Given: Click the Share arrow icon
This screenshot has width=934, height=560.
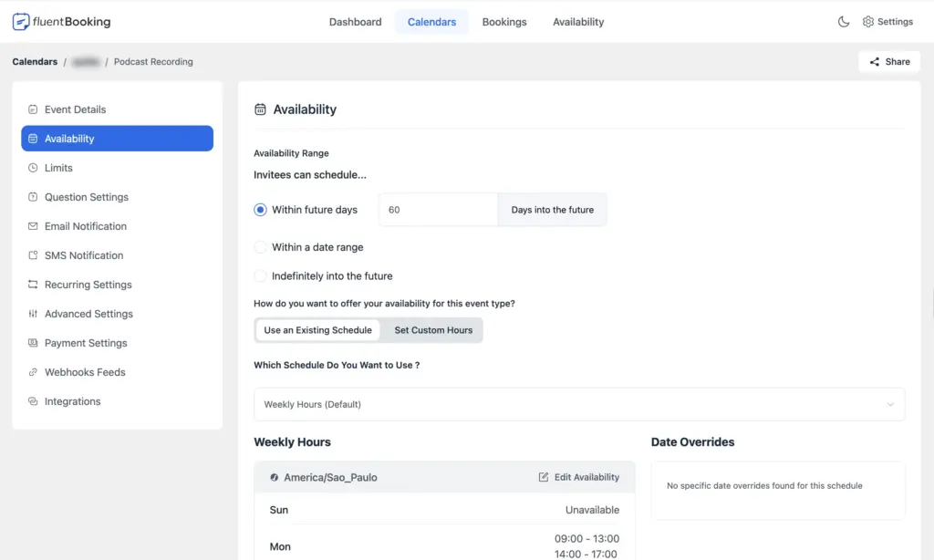Looking at the screenshot, I should tap(874, 62).
